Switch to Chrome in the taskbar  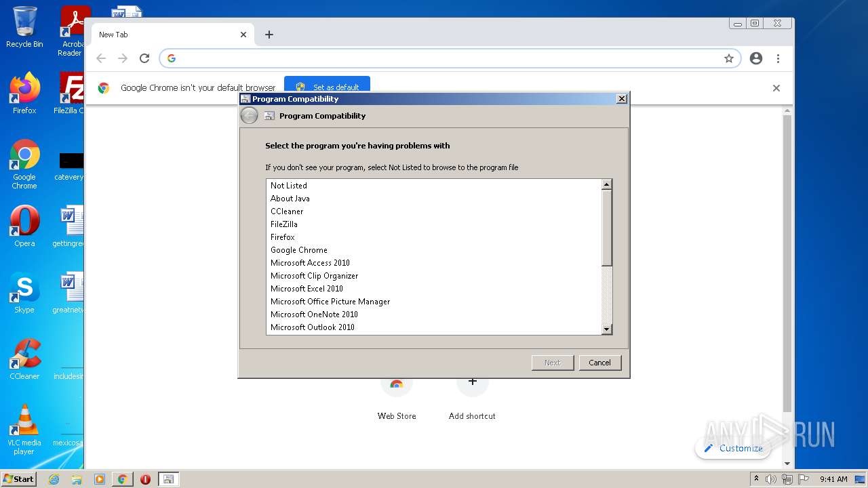[122, 479]
